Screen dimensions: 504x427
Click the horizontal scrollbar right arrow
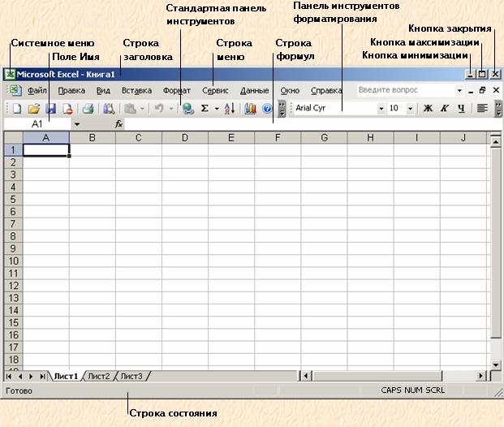(480, 376)
